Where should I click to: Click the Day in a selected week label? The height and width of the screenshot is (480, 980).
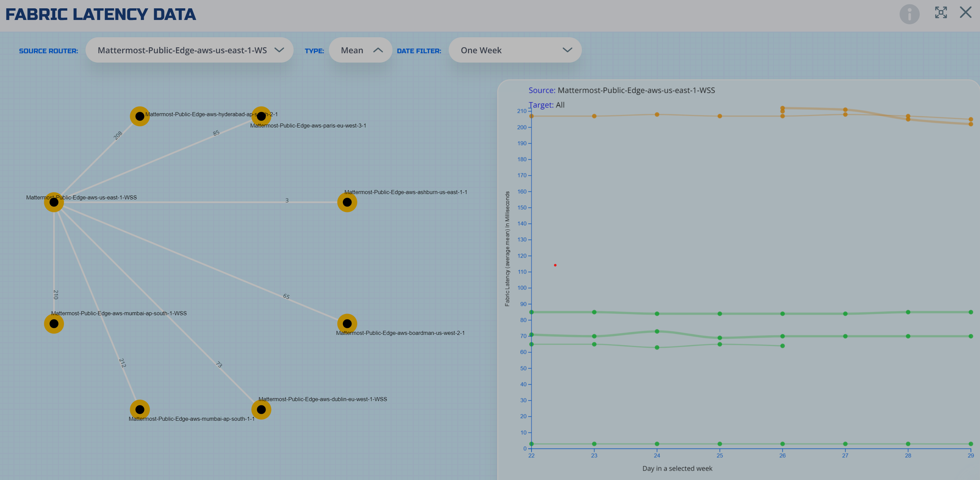click(x=677, y=469)
